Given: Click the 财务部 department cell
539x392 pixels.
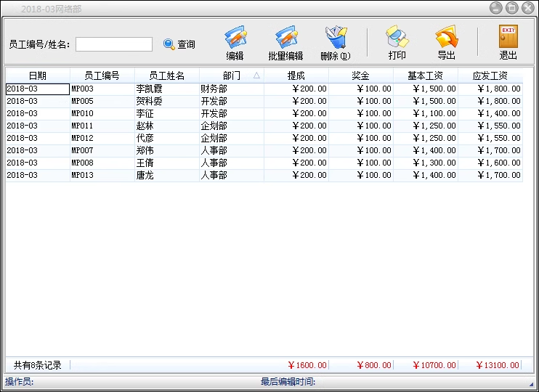Looking at the screenshot, I should (231, 89).
